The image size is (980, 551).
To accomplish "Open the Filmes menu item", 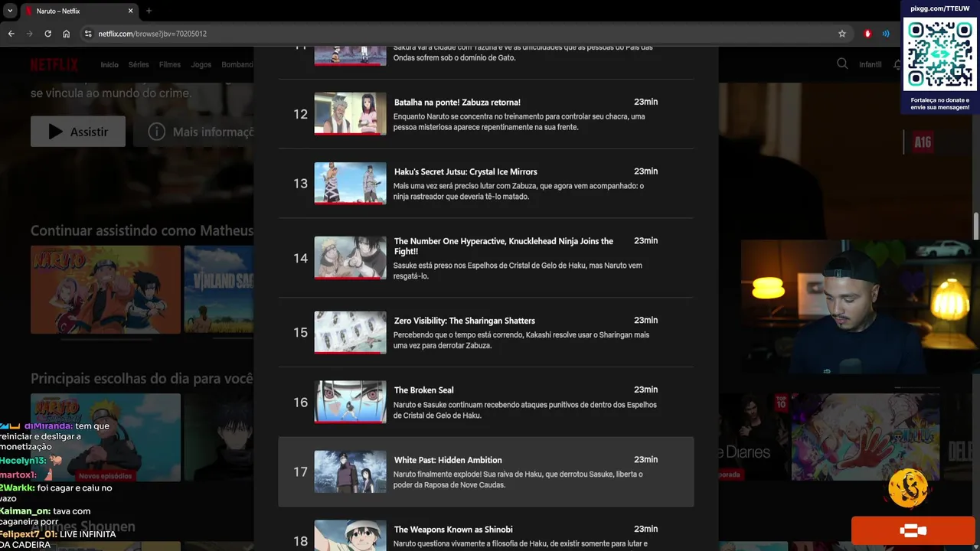I will click(170, 64).
